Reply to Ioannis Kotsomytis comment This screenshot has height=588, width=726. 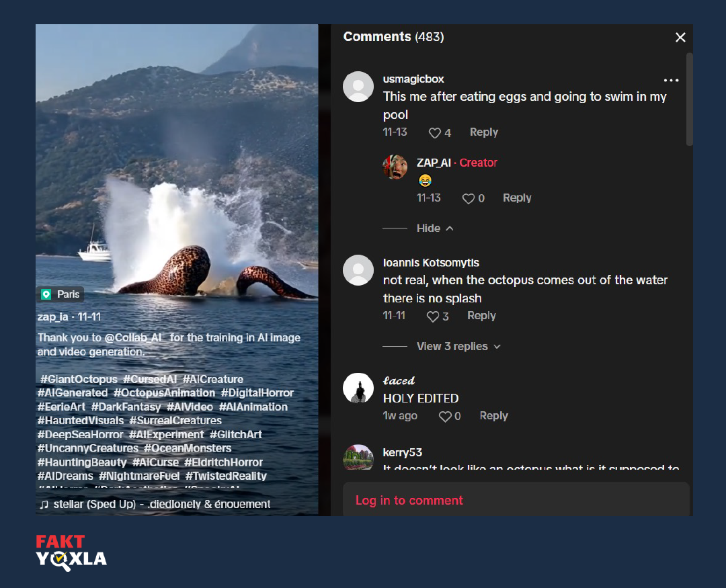(x=481, y=315)
